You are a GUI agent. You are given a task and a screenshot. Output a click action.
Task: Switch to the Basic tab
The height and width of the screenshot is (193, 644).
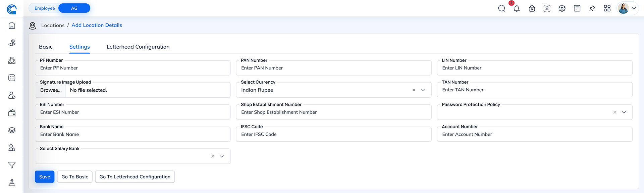tap(46, 47)
